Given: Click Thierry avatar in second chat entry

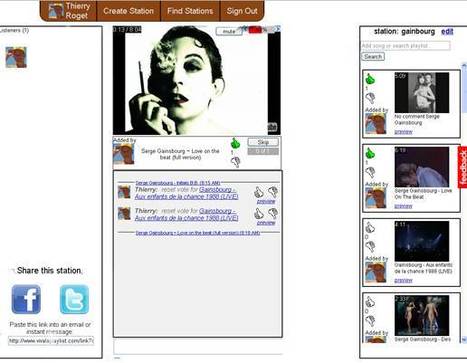Looking at the screenshot, I should (124, 214).
